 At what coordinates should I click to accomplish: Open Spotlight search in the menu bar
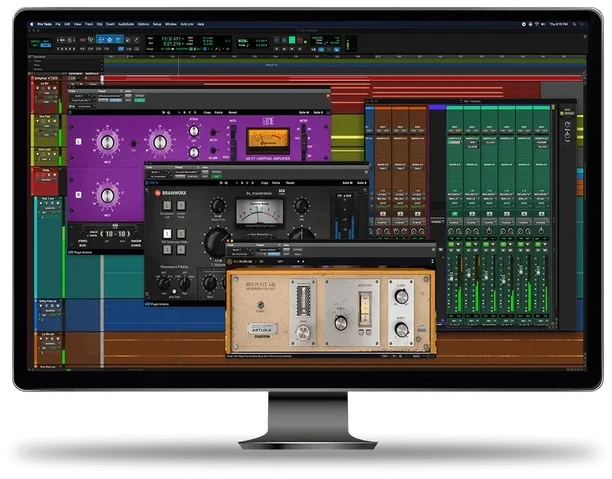[574, 24]
